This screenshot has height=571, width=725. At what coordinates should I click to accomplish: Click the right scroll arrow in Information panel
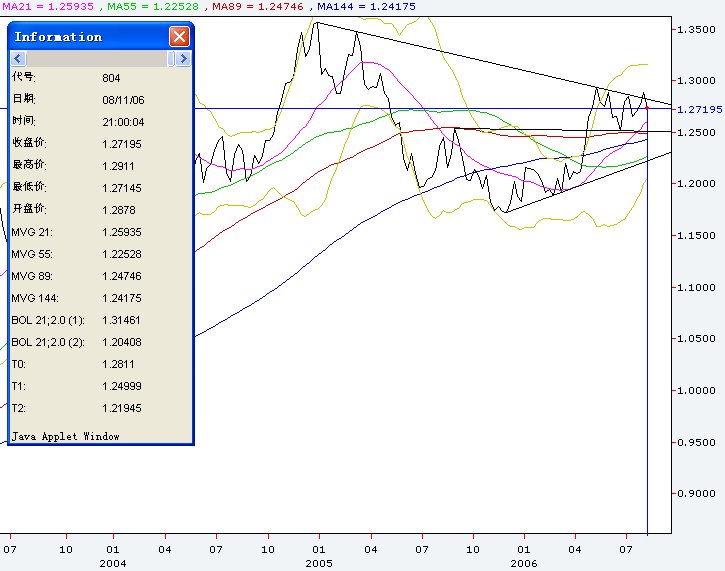pyautogui.click(x=182, y=59)
